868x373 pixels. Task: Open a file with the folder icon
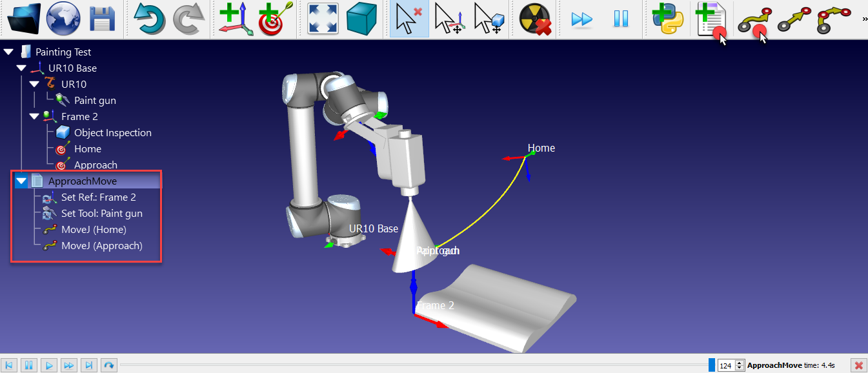[x=24, y=19]
